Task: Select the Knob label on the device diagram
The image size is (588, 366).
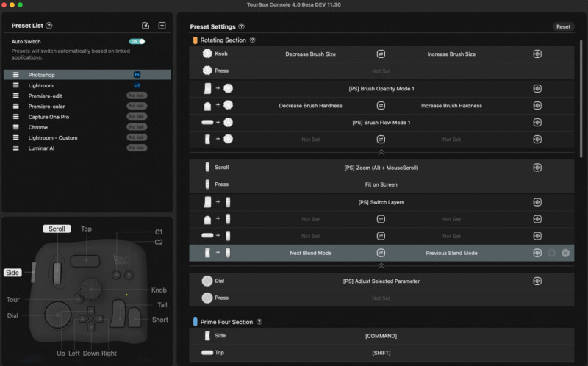Action: pyautogui.click(x=159, y=290)
